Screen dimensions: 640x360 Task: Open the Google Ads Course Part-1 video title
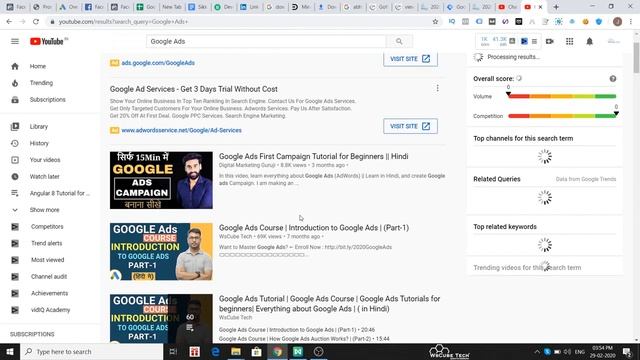pyautogui.click(x=314, y=228)
